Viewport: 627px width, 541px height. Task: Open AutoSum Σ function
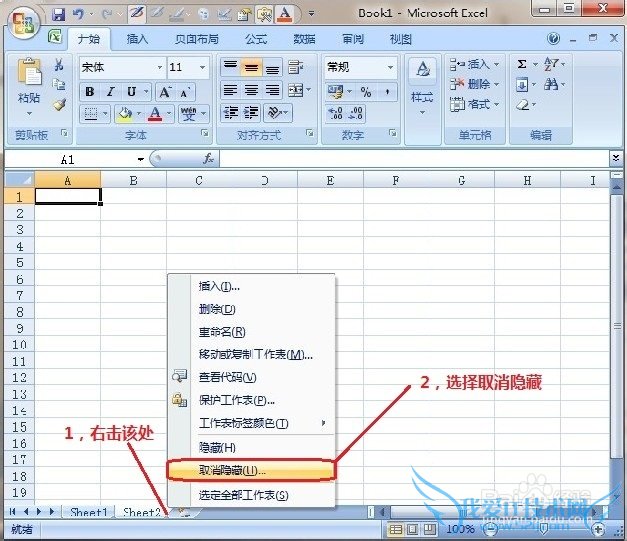click(522, 64)
